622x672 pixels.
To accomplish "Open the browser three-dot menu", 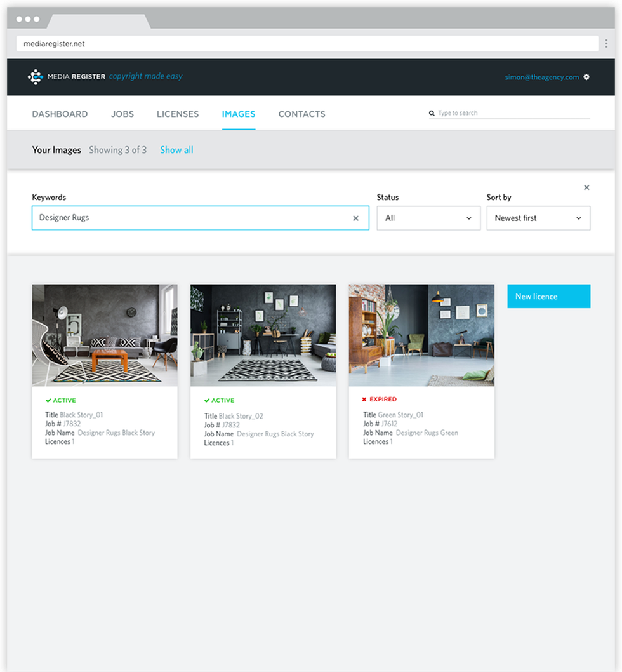I will [x=607, y=44].
